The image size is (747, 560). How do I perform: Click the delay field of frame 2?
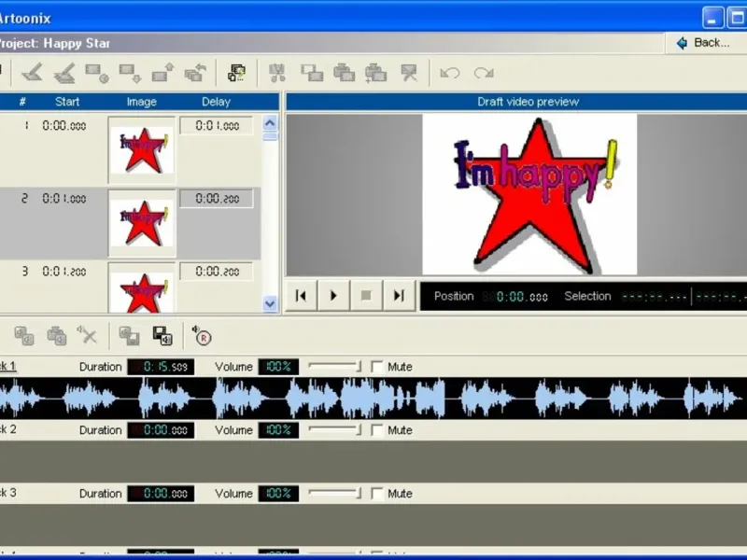click(216, 199)
